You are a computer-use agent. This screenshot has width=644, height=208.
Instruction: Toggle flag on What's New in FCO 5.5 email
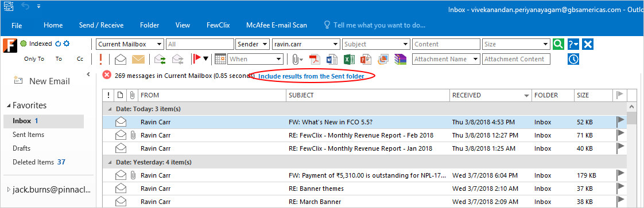pyautogui.click(x=620, y=121)
